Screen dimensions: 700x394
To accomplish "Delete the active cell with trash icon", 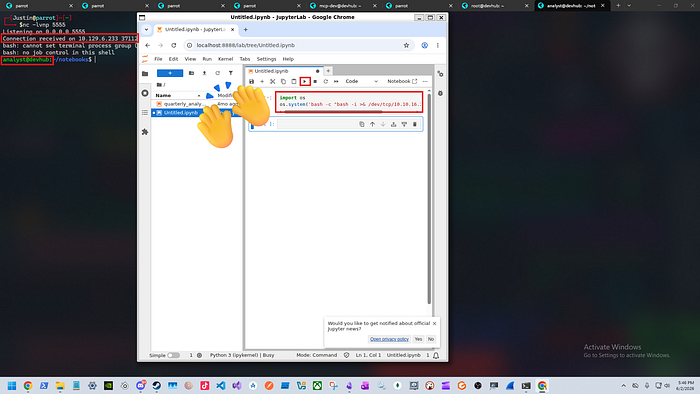I will (415, 124).
